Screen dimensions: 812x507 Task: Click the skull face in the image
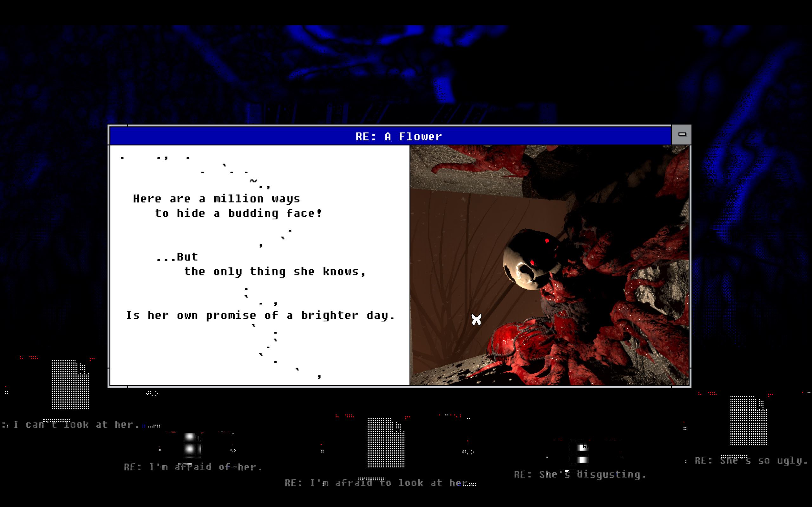pos(527,265)
